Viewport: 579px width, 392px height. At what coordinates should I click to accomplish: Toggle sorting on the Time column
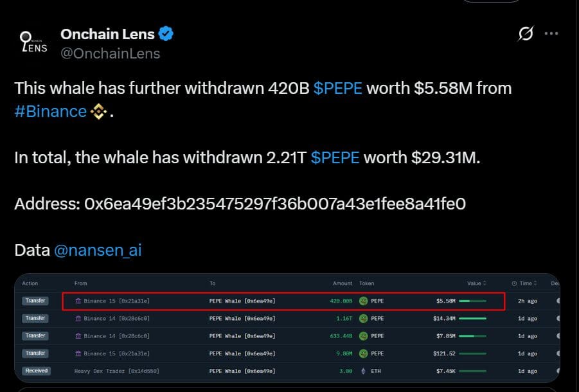[527, 283]
